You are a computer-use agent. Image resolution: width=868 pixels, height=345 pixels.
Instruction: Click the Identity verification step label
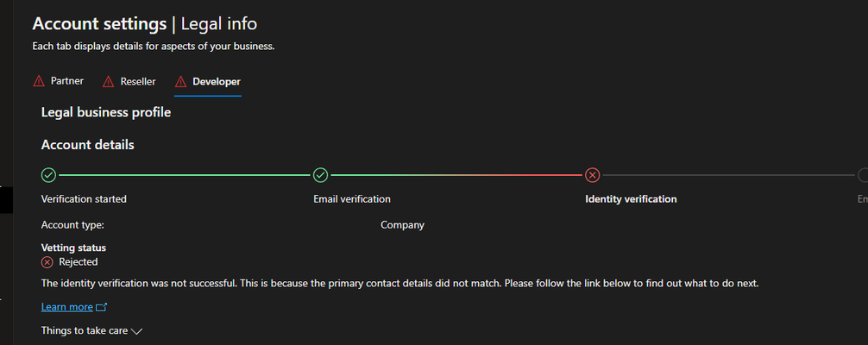(x=631, y=198)
